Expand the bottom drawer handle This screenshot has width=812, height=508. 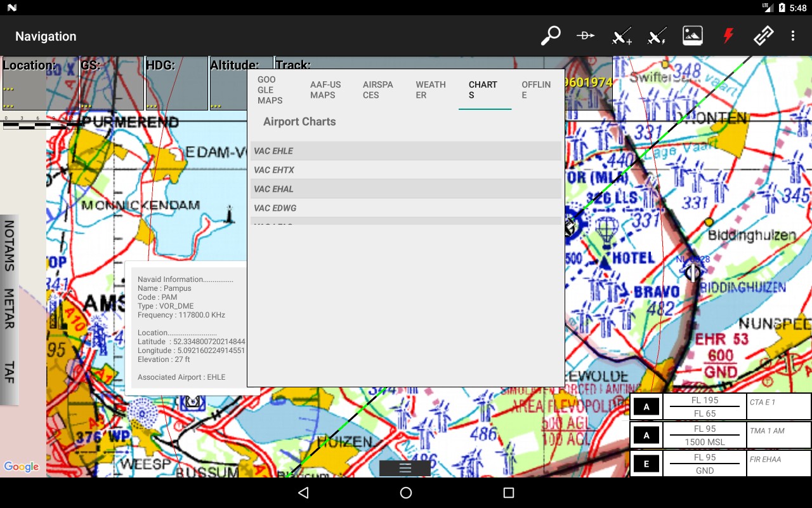(405, 468)
